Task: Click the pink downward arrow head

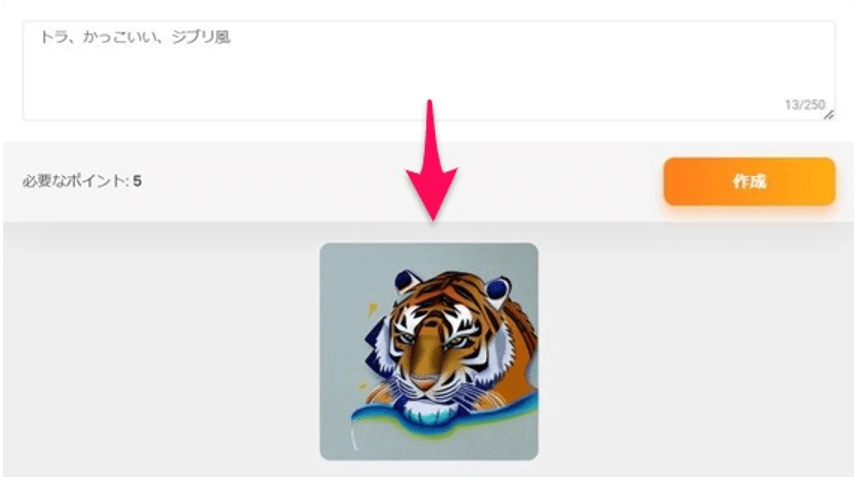Action: 431,195
